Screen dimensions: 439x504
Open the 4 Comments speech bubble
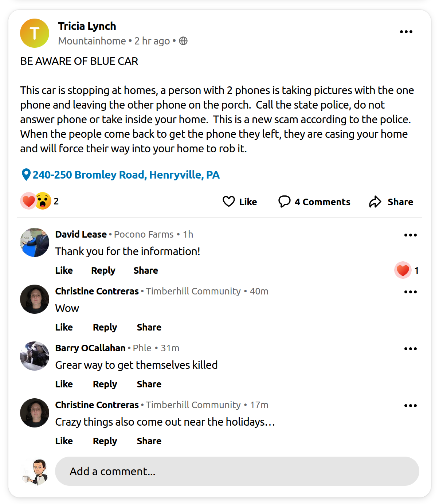285,202
